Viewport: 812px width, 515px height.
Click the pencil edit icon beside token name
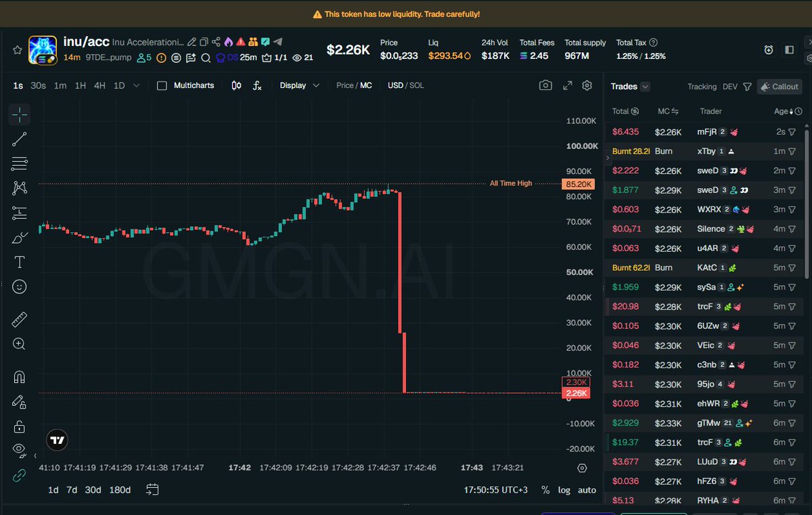(x=192, y=42)
